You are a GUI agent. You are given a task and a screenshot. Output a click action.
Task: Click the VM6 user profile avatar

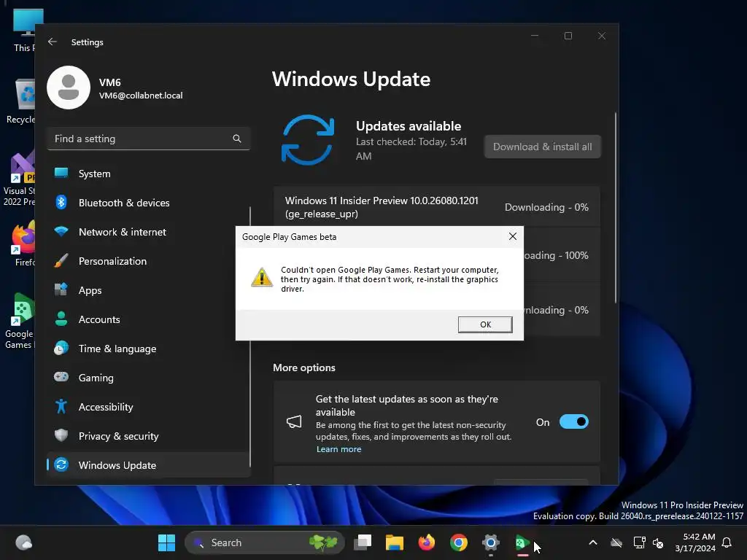point(69,87)
